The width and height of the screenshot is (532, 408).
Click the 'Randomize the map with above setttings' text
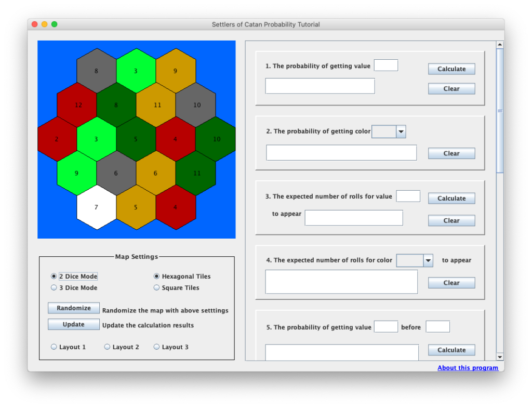pyautogui.click(x=165, y=310)
